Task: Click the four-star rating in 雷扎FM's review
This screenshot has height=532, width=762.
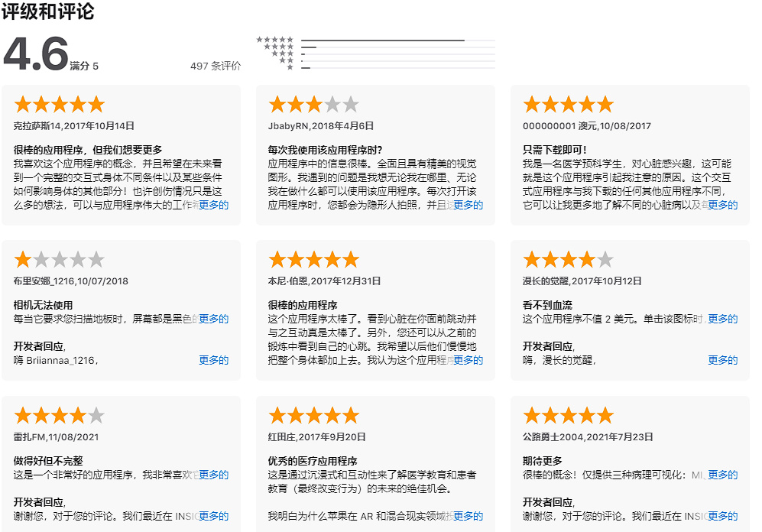Action: point(59,416)
